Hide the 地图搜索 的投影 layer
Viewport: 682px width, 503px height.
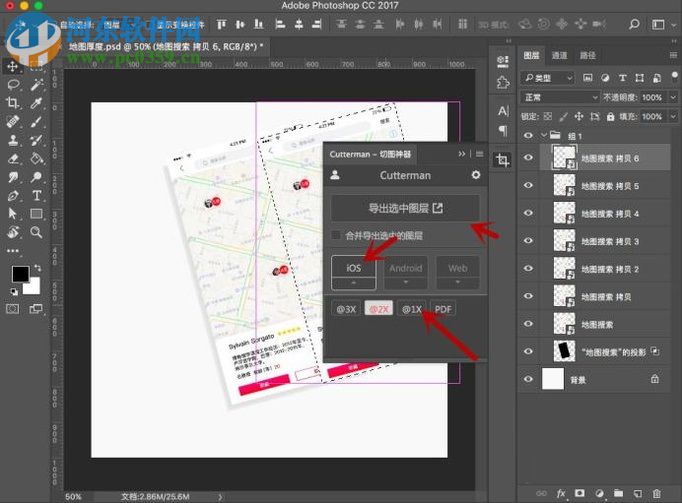tap(528, 351)
